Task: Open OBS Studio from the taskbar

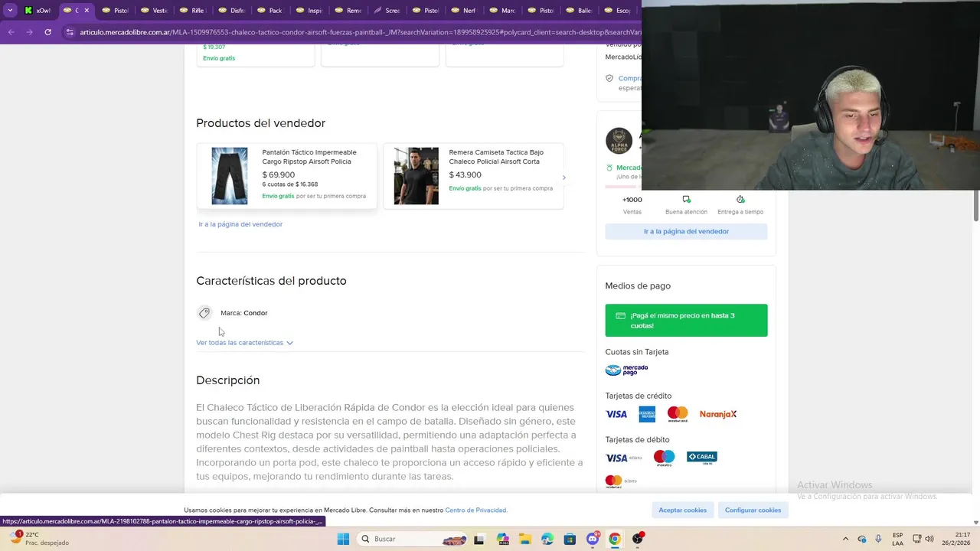Action: point(638,539)
